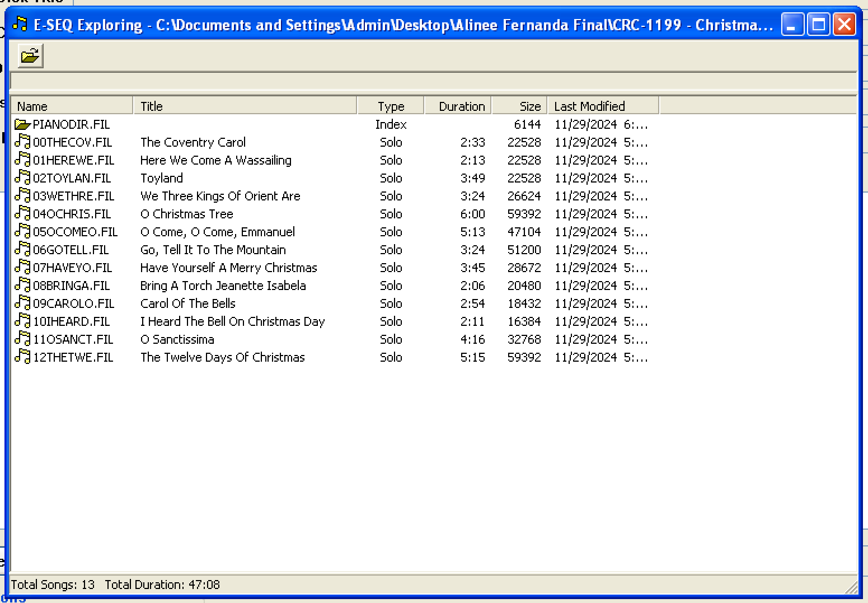Click the empty path bar below the toolbar
The width and height of the screenshot is (868, 603).
point(433,81)
